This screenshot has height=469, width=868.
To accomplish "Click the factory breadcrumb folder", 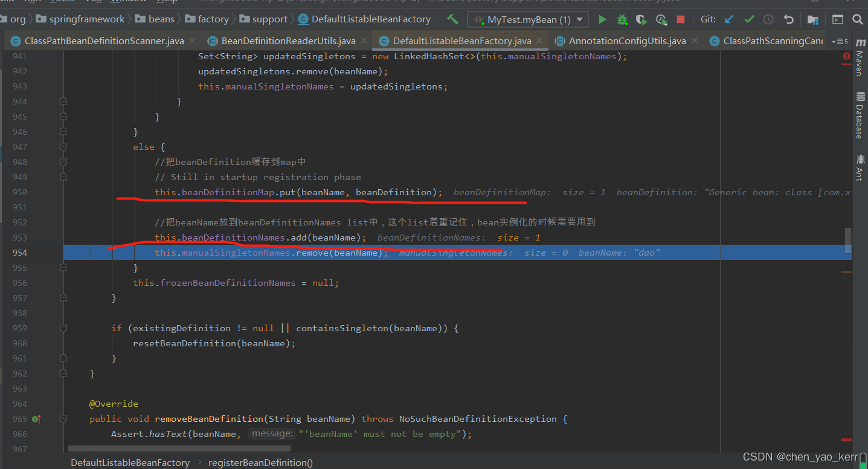I will pos(207,19).
